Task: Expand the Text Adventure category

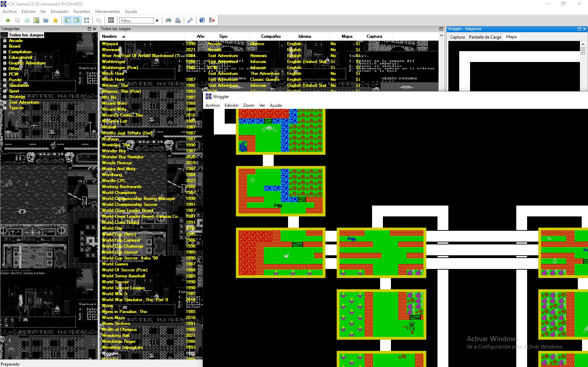Action: pos(5,103)
